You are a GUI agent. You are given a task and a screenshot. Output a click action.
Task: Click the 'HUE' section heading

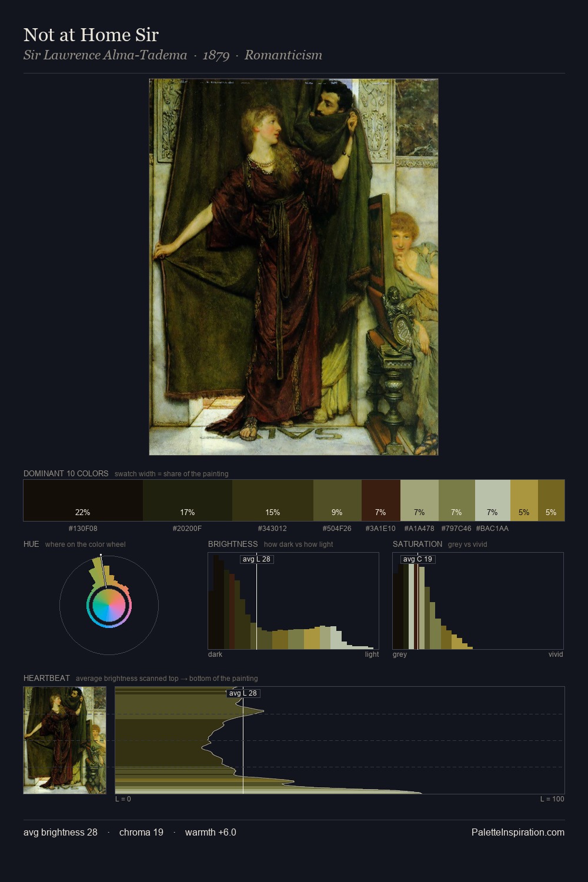(x=31, y=544)
